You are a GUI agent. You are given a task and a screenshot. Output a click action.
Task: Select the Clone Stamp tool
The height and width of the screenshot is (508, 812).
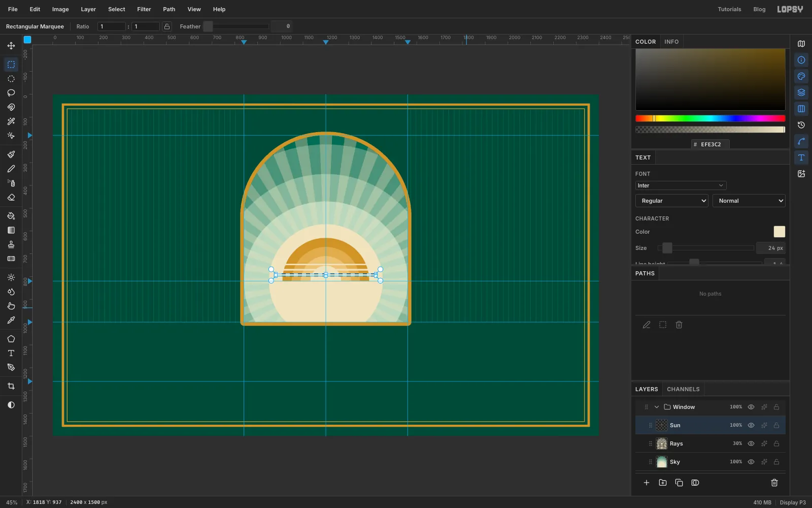click(11, 244)
